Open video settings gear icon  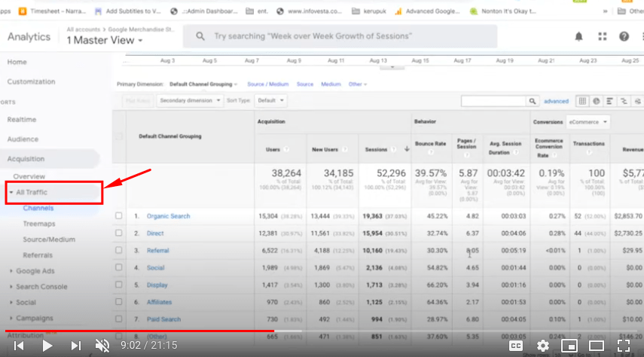pyautogui.click(x=543, y=345)
